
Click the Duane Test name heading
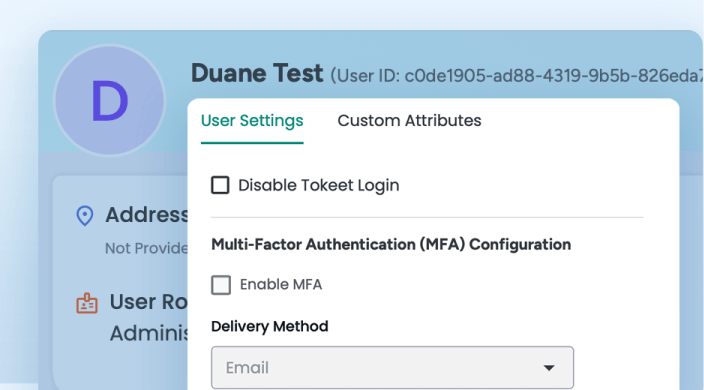pyautogui.click(x=257, y=73)
